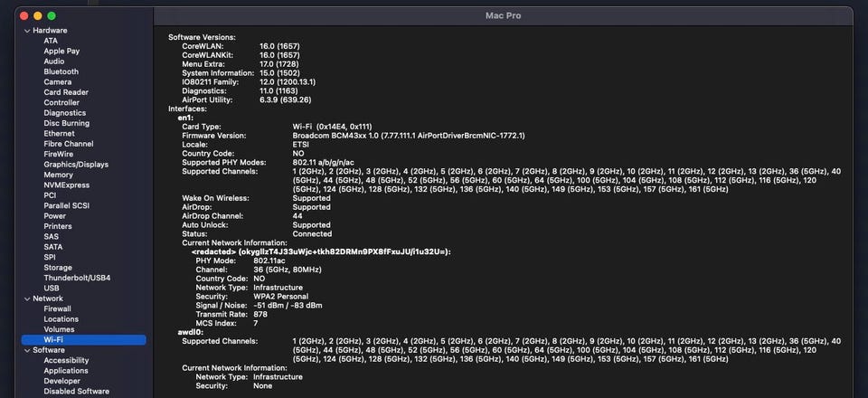868x398 pixels.
Task: Click the AirPort Utility version 6.3.9
Action: point(285,99)
